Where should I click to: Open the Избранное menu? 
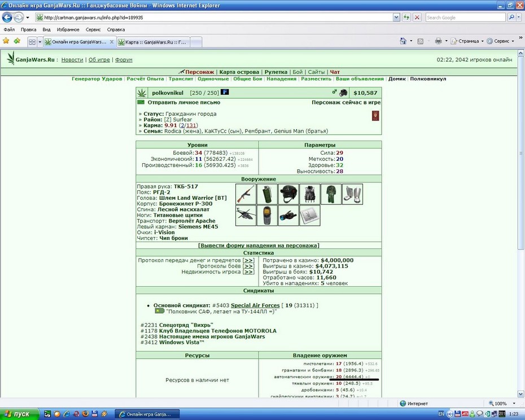point(68,29)
